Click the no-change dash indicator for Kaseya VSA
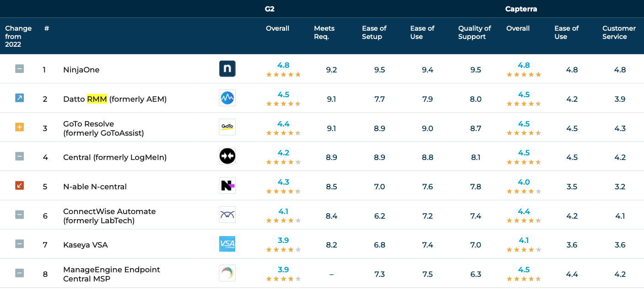Viewport: 644px width, 292px height. pos(19,244)
